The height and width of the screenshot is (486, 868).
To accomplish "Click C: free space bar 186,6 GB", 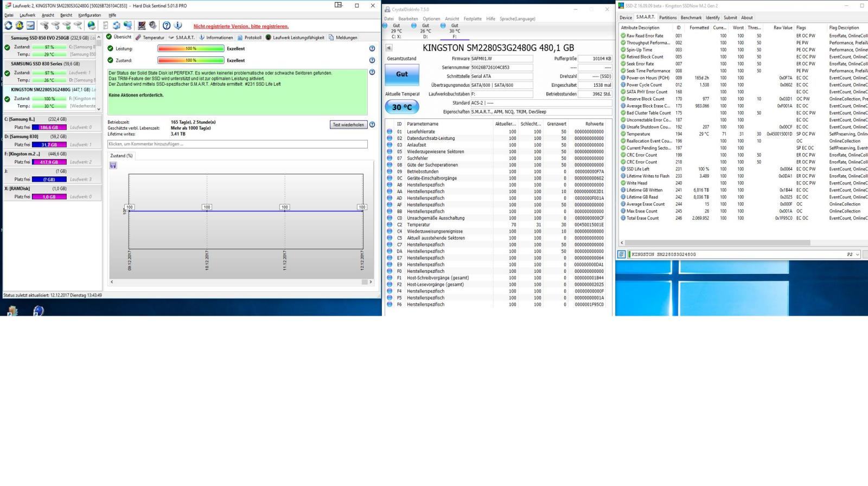I will (x=49, y=127).
